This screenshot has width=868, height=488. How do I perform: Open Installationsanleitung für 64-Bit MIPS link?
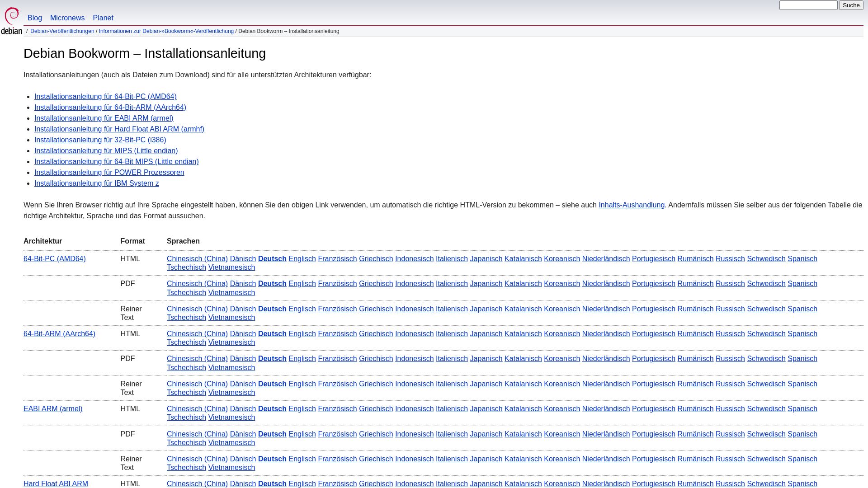117,162
